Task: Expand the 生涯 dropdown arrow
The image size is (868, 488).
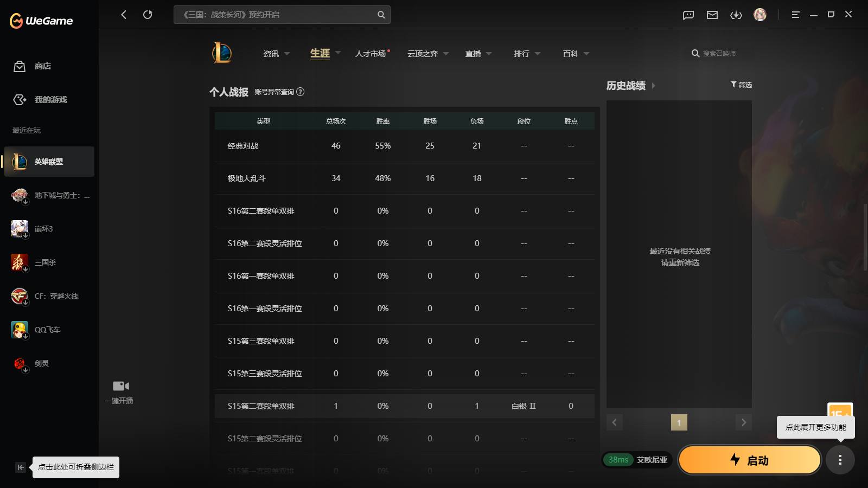Action: point(338,53)
